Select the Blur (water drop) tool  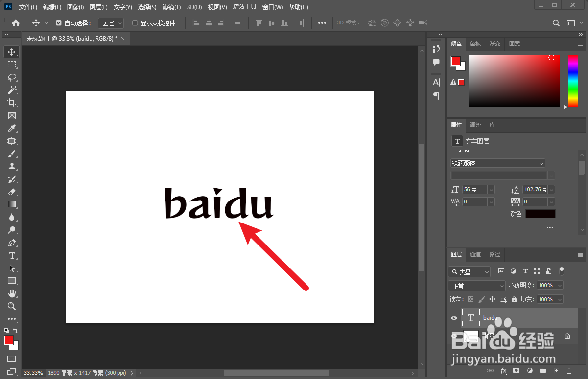[12, 217]
